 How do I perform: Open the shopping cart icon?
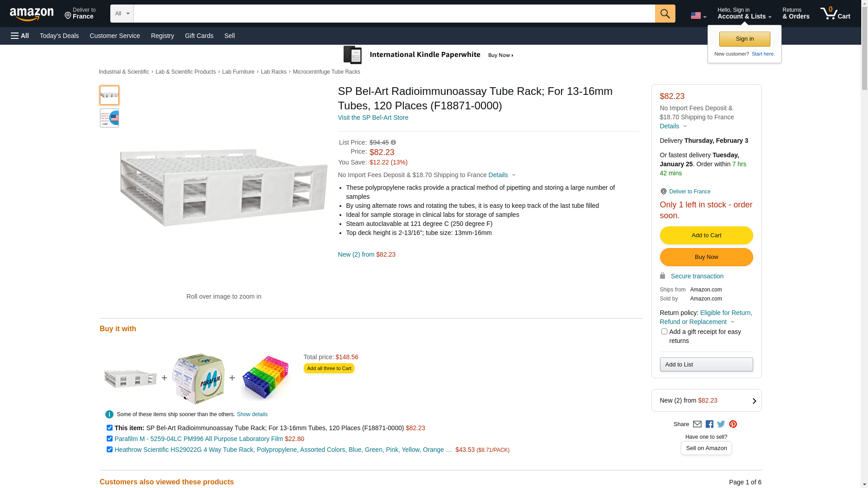835,14
